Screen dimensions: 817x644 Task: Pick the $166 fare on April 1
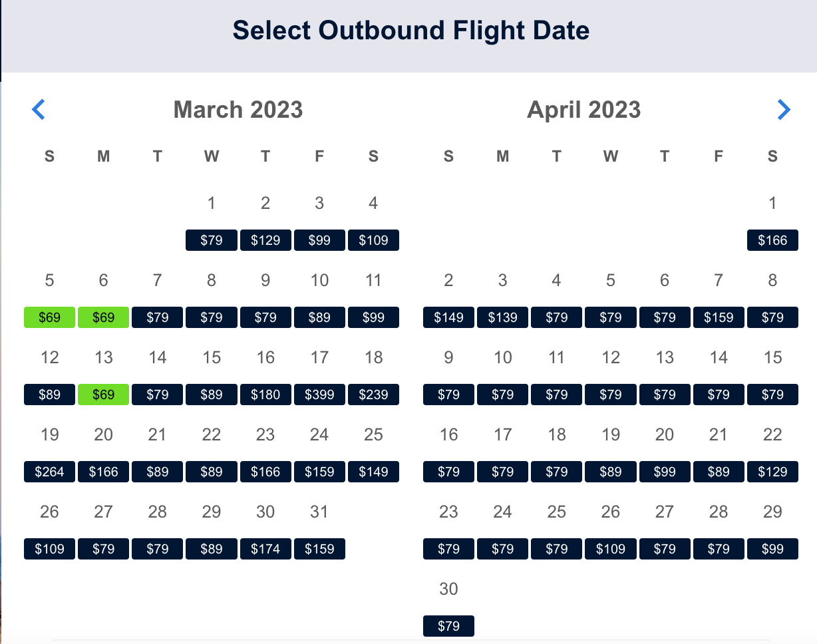pos(772,240)
